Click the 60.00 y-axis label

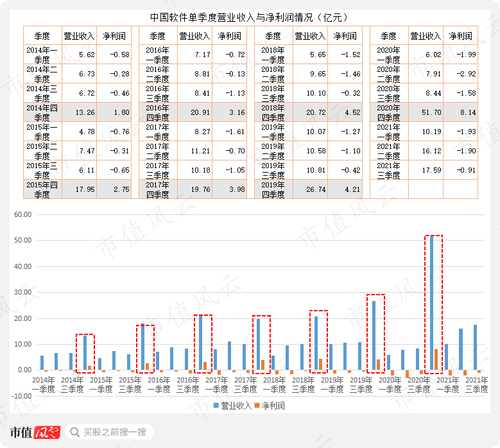coord(22,214)
